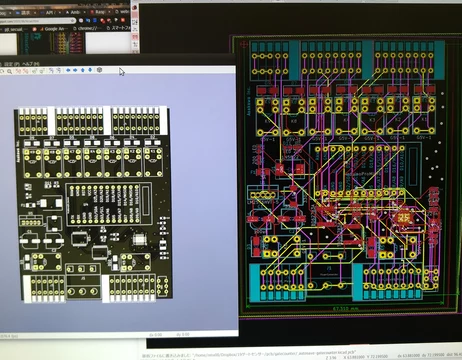Open the Google An bookmark
This screenshot has width=462, height=360.
[52, 29]
